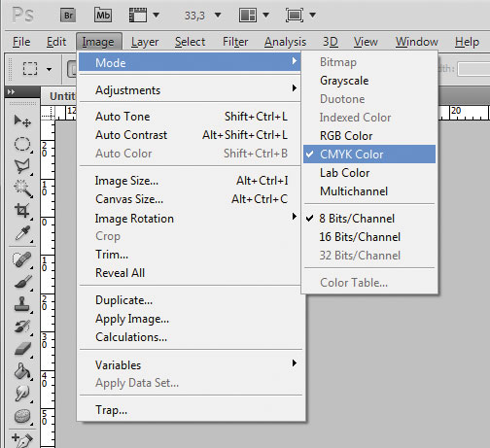Switch to RGB Color mode
The width and height of the screenshot is (490, 448).
pyautogui.click(x=369, y=136)
